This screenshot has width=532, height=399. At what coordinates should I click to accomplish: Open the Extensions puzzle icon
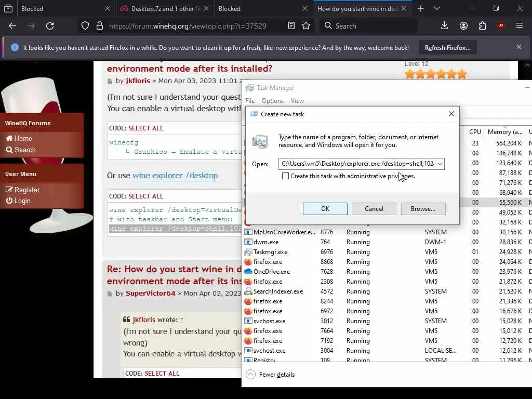pos(482,26)
